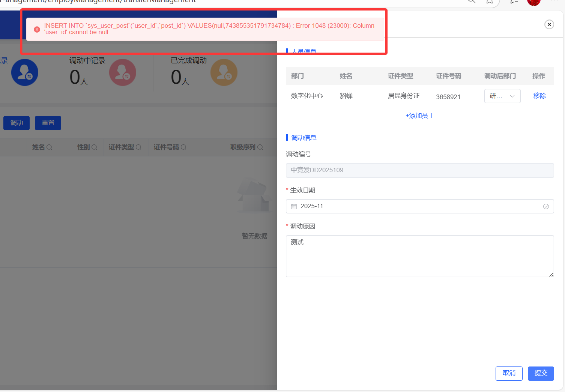Click the red error icon in the toast
The height and width of the screenshot is (392, 565).
pyautogui.click(x=37, y=29)
